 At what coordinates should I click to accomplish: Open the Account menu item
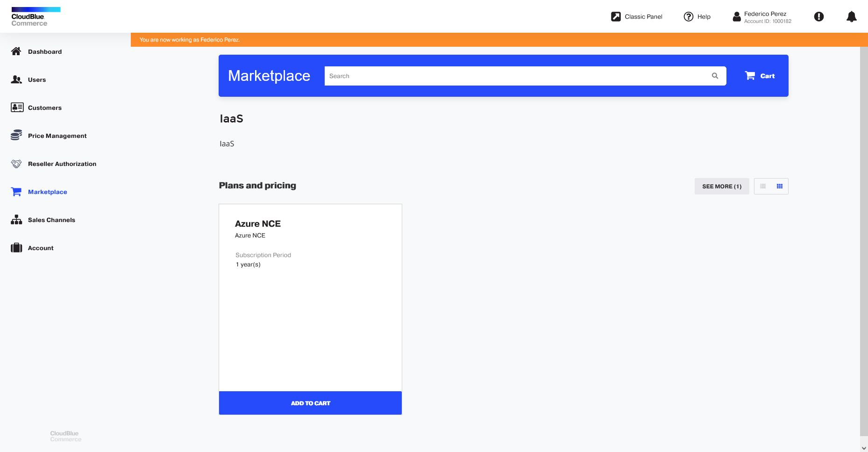41,248
